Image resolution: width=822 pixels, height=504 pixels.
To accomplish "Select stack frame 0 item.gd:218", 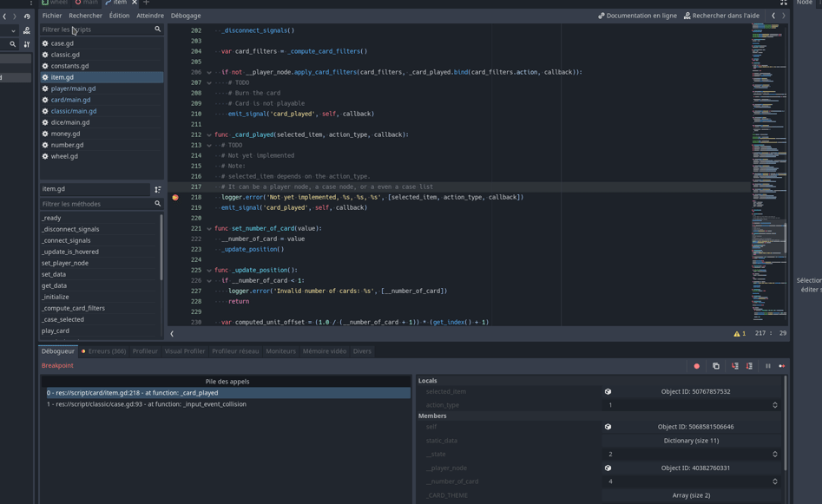I will click(227, 393).
